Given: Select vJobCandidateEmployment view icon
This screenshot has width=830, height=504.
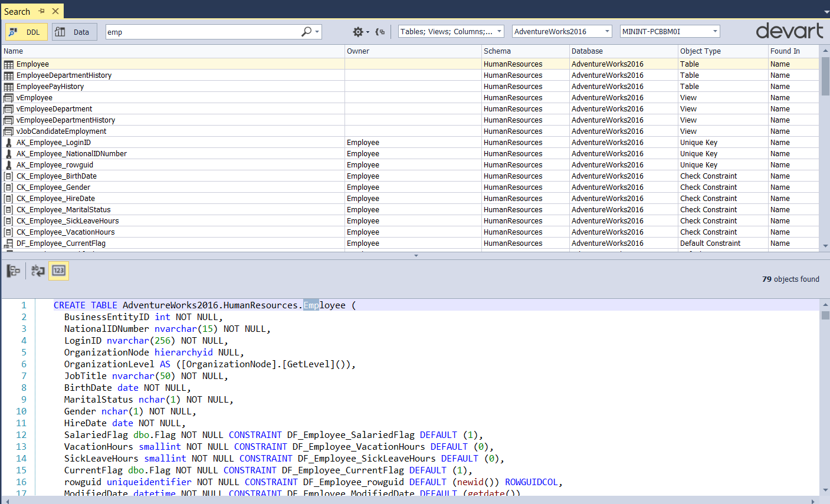Looking at the screenshot, I should click(9, 131).
